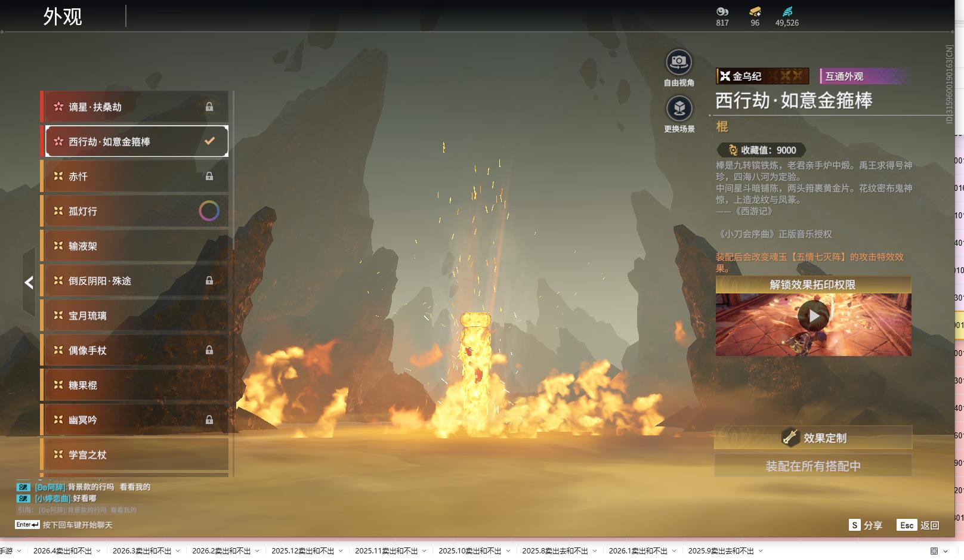Play the skin effect preview video
This screenshot has height=560, width=964.
[813, 316]
